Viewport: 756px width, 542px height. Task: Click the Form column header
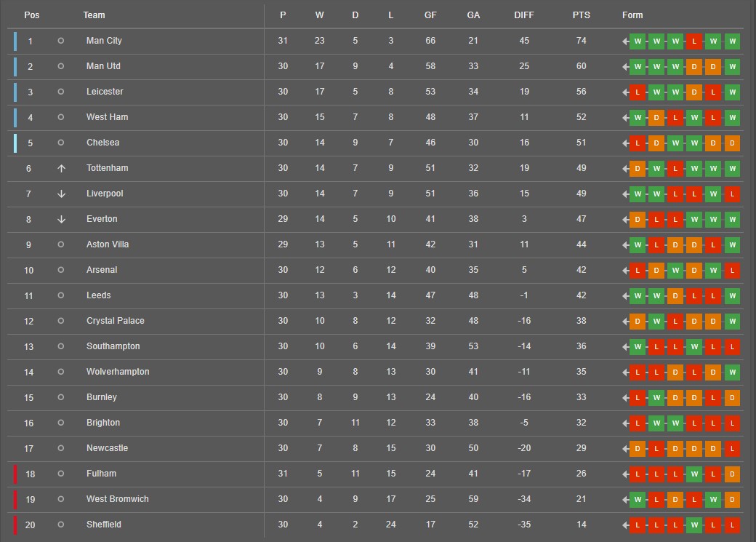pyautogui.click(x=632, y=15)
